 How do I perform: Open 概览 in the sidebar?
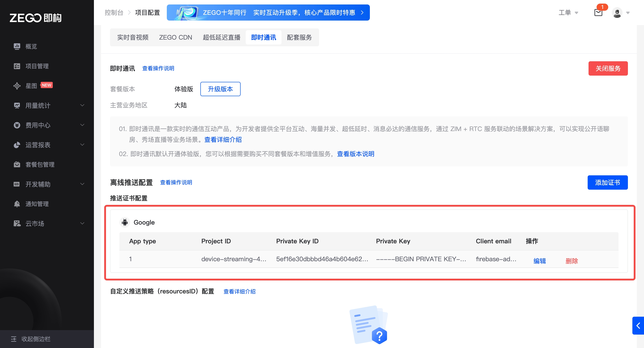(x=31, y=47)
